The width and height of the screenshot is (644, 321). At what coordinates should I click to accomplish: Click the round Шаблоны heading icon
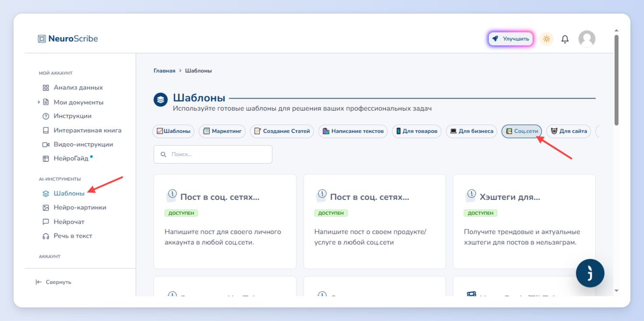[161, 100]
